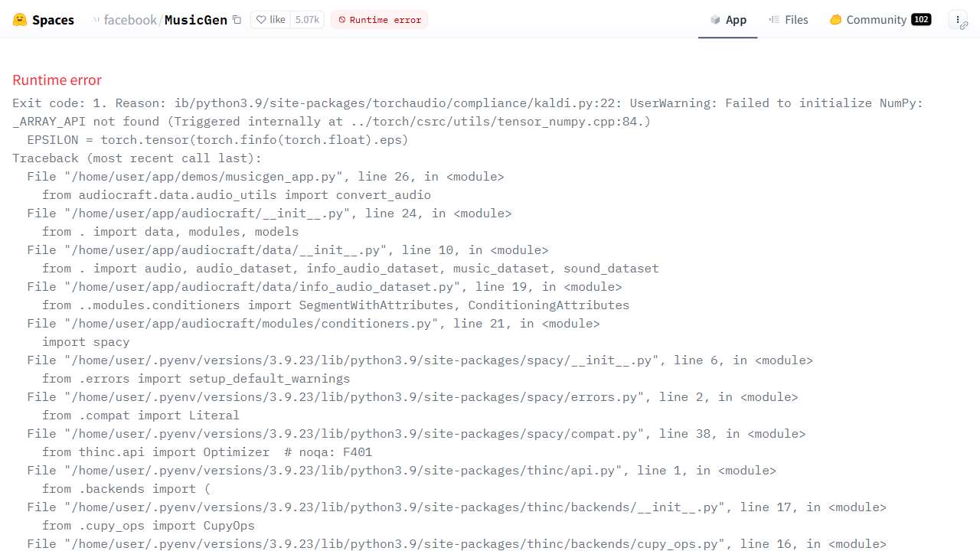Click the musicgen_app.py traceback line

click(x=266, y=177)
